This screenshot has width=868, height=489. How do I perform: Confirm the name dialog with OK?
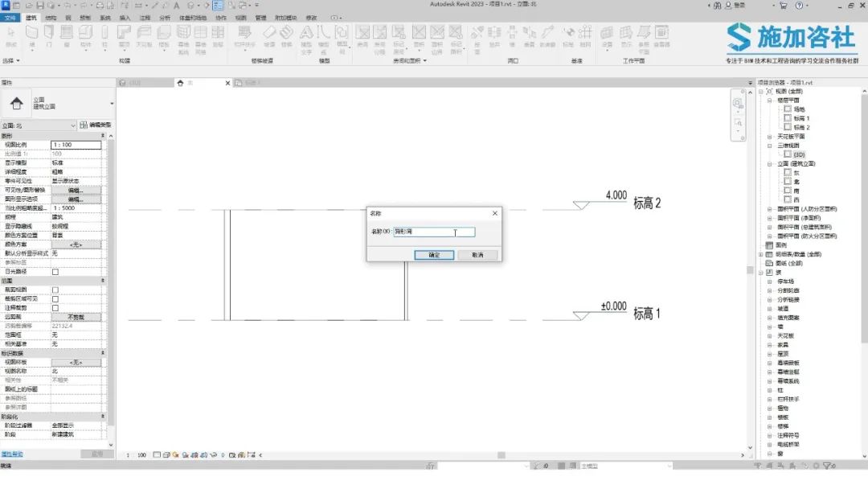click(434, 255)
